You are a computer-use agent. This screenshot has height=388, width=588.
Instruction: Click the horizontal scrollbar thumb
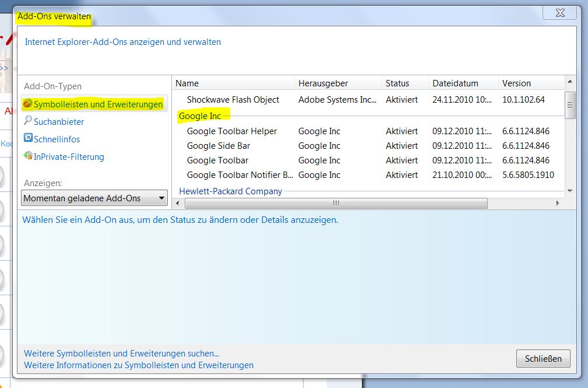[x=336, y=203]
